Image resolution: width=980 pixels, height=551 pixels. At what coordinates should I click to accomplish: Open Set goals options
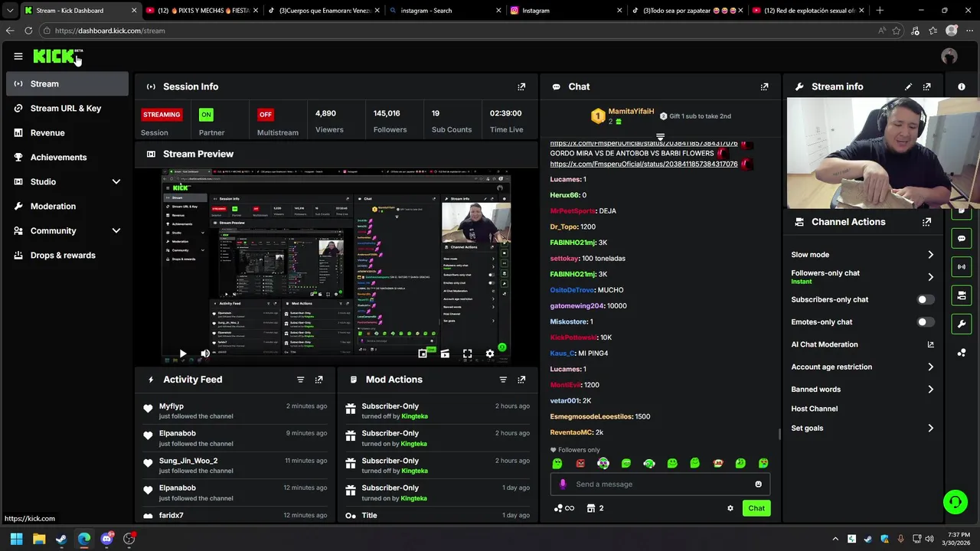(863, 429)
